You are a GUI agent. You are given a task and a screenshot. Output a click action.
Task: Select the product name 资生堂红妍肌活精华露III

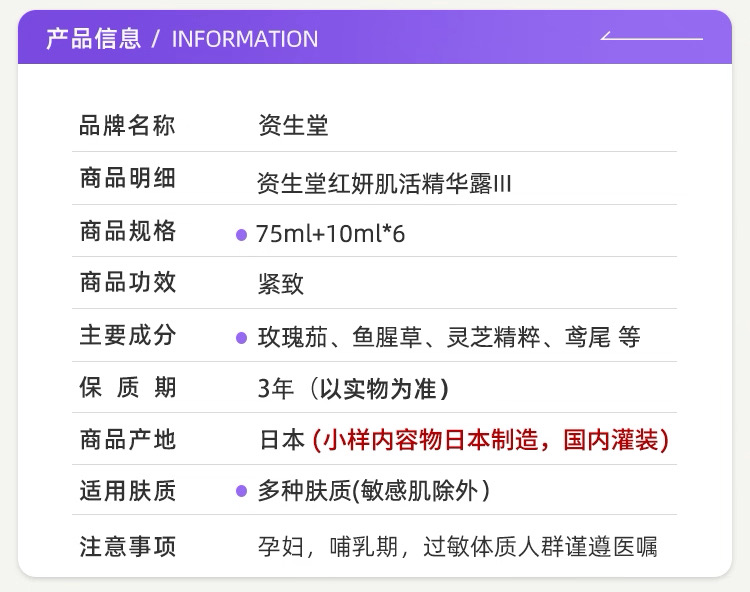pos(384,183)
